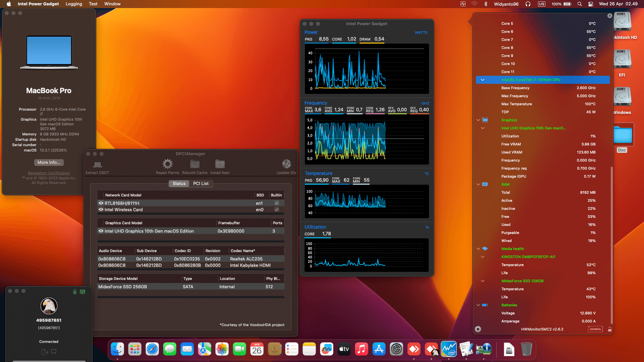The width and height of the screenshot is (644, 362).
Task: Click AnyDesk eagle profile picture
Action: (49, 306)
